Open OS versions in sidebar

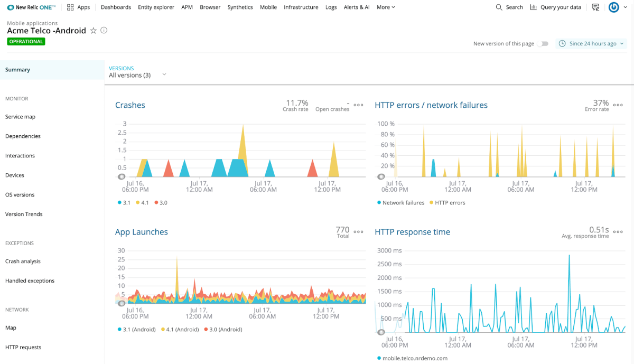(20, 195)
